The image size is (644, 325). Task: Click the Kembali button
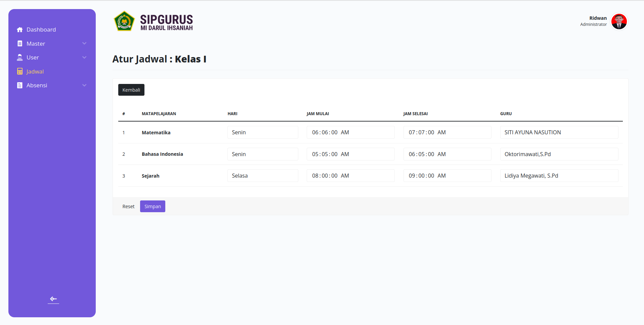(x=131, y=90)
